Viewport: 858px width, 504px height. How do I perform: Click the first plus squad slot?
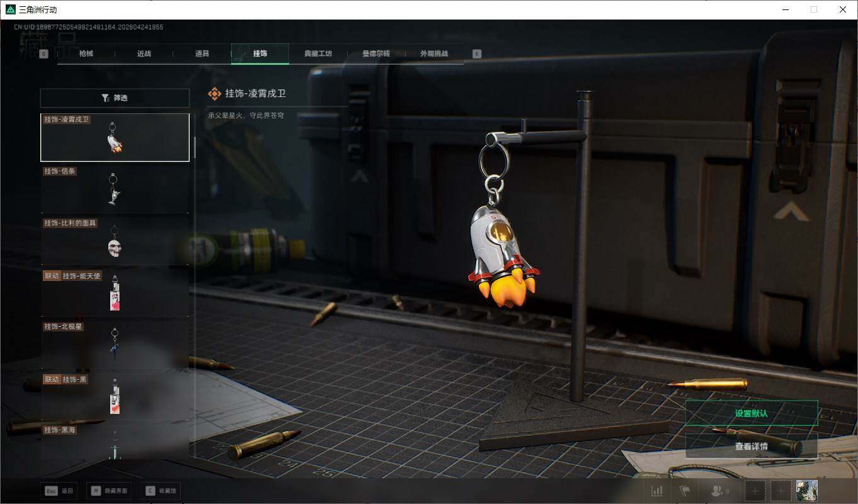click(x=755, y=491)
